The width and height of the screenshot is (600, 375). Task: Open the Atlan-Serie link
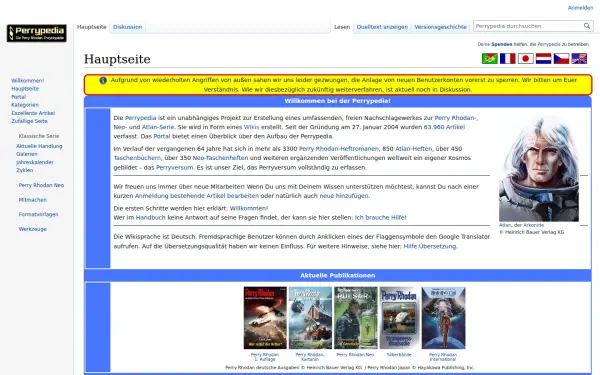pyautogui.click(x=158, y=127)
